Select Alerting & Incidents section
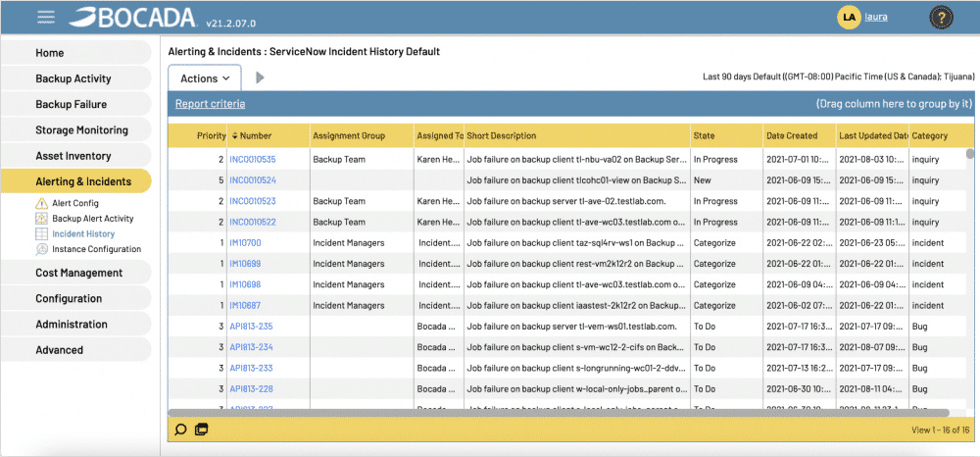Screen dimensions: 980x457 click(75, 181)
